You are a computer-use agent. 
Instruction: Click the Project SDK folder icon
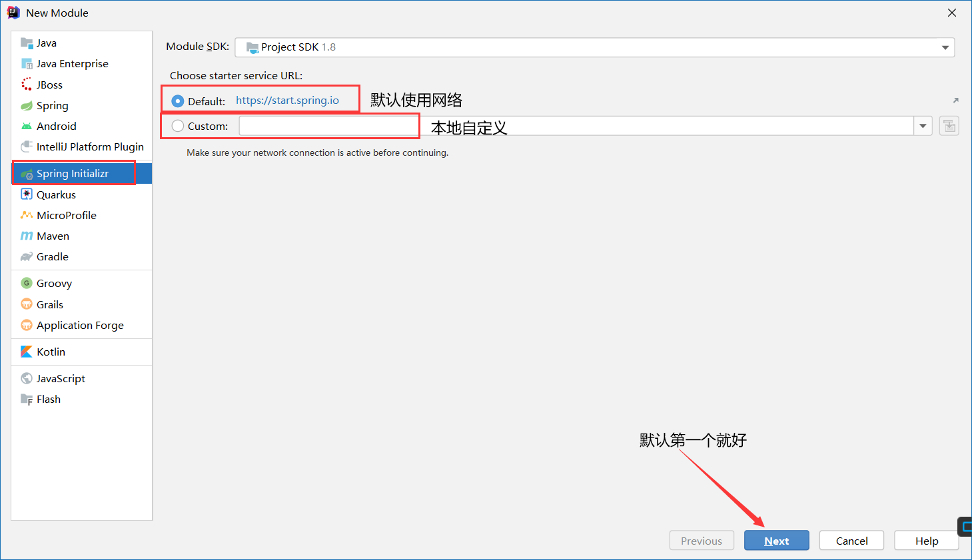[x=252, y=47]
